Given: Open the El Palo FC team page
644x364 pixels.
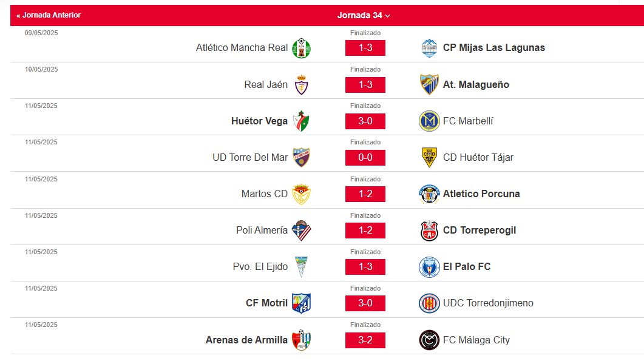Looking at the screenshot, I should [x=467, y=267].
